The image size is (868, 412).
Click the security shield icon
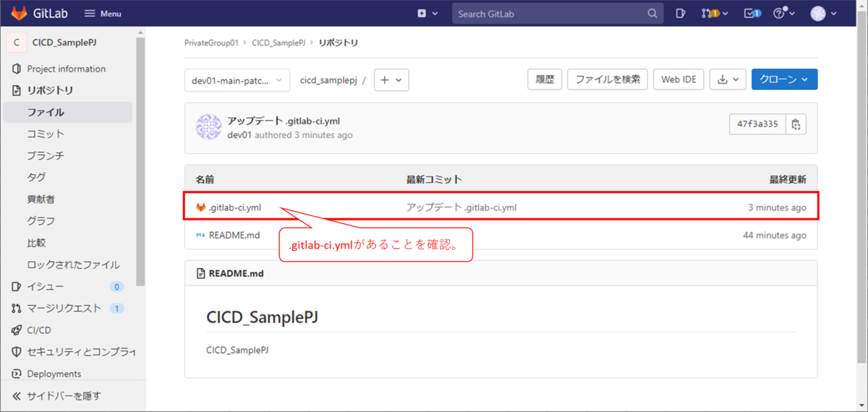click(16, 352)
